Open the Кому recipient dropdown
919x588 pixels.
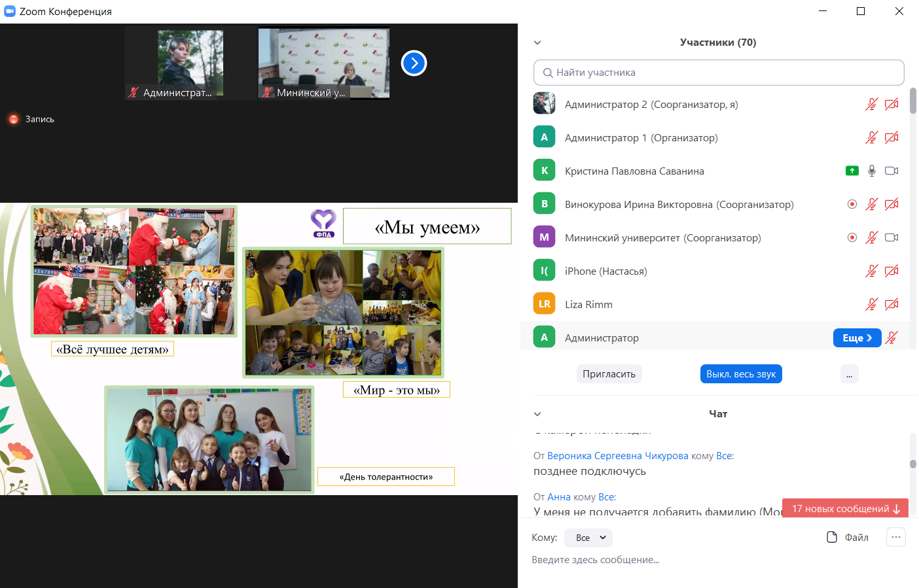(x=588, y=538)
